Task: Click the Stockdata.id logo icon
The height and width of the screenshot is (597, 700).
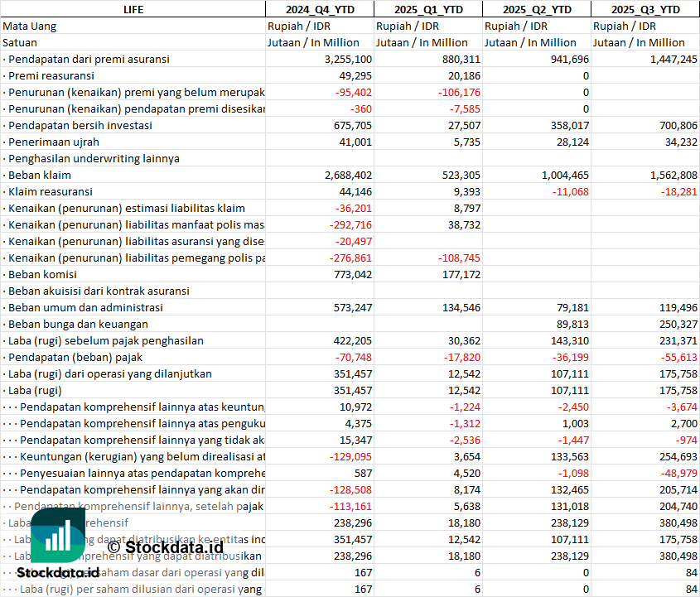Action: click(x=58, y=535)
